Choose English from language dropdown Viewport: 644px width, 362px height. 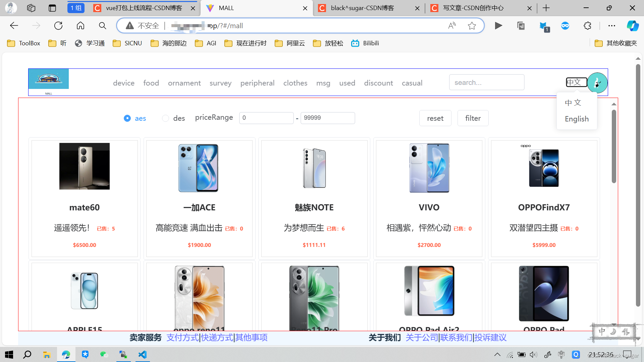click(x=577, y=119)
